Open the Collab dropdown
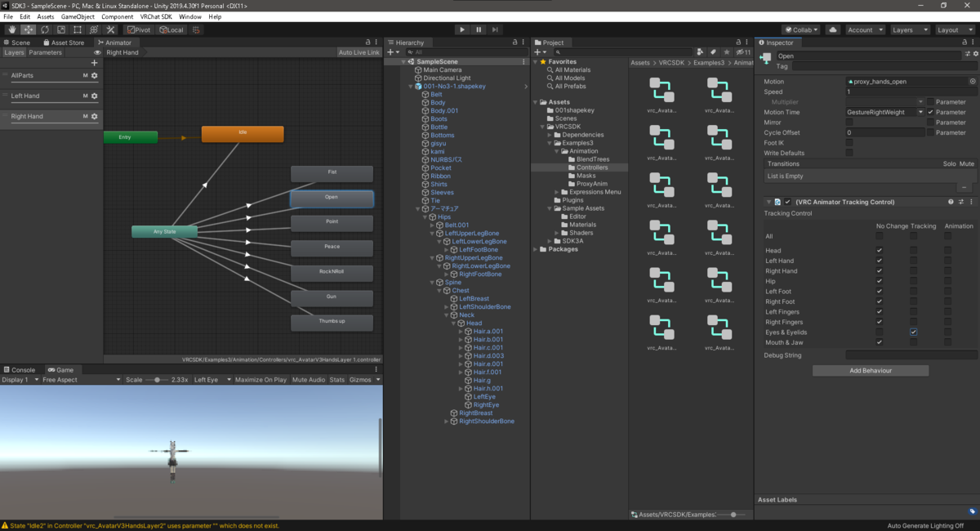The width and height of the screenshot is (980, 531). [801, 29]
